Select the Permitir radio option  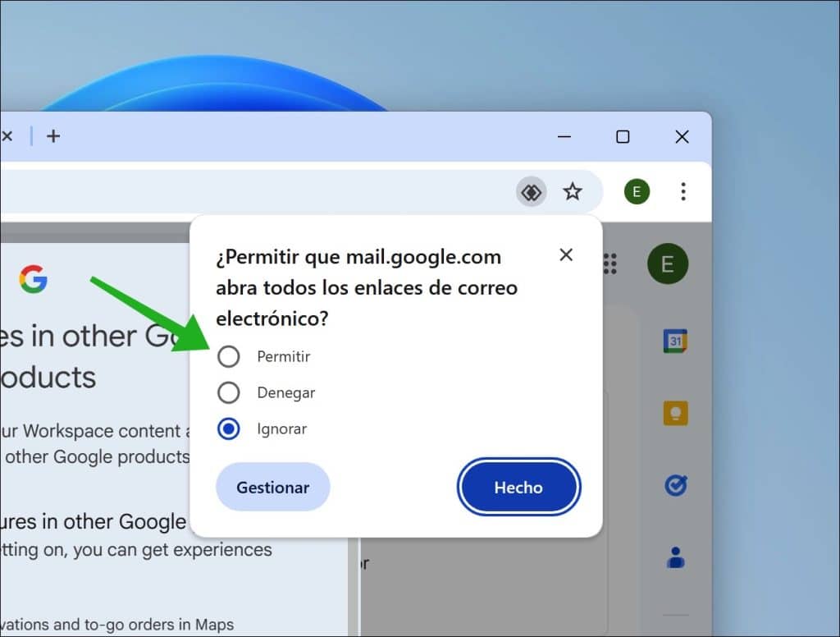[229, 356]
